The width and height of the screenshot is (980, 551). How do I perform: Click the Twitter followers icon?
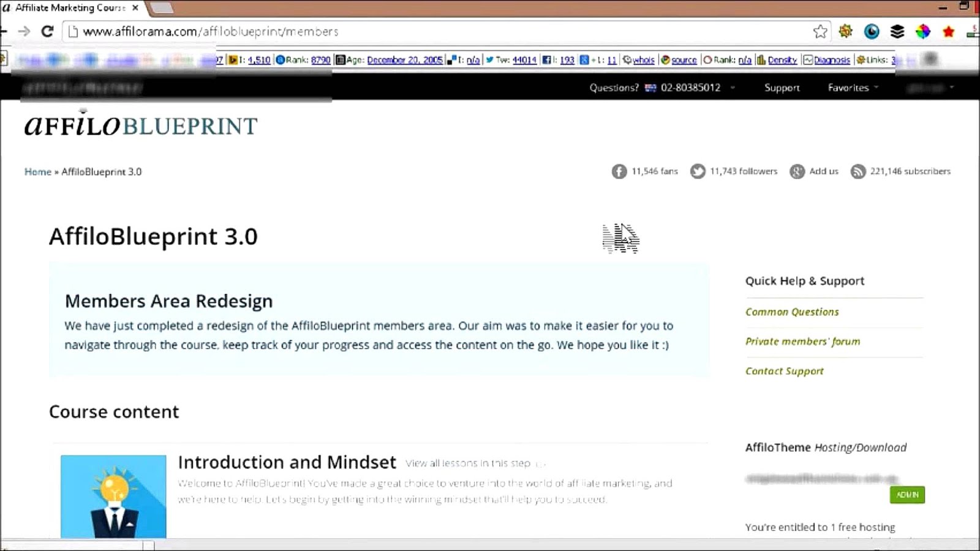click(x=698, y=171)
